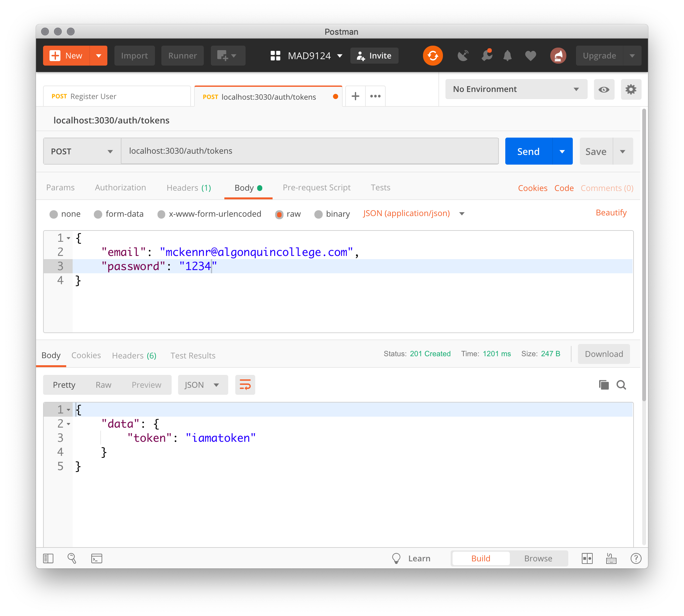Screen dimensions: 684x616
Task: Click the email field value in body
Action: tap(256, 251)
